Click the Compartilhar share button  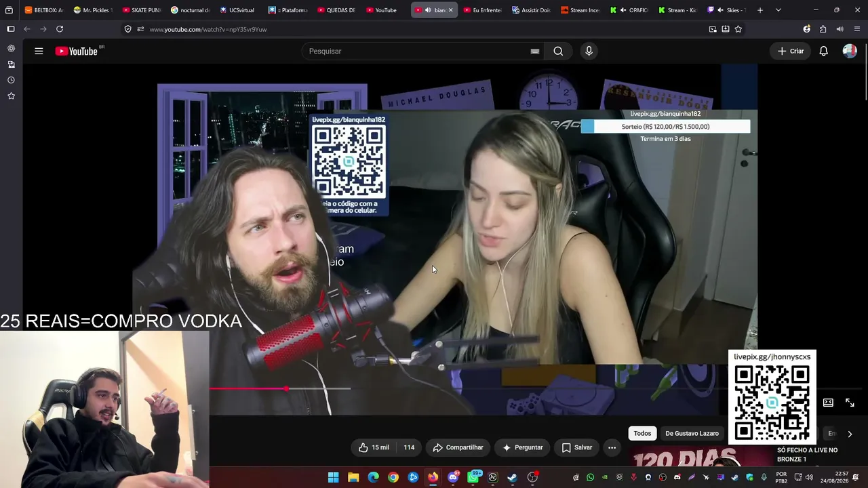[x=458, y=447]
